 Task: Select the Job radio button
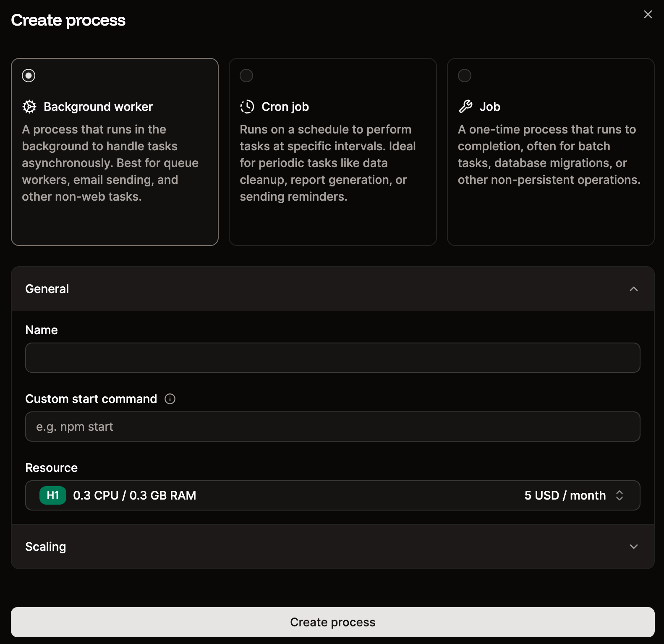coord(465,76)
